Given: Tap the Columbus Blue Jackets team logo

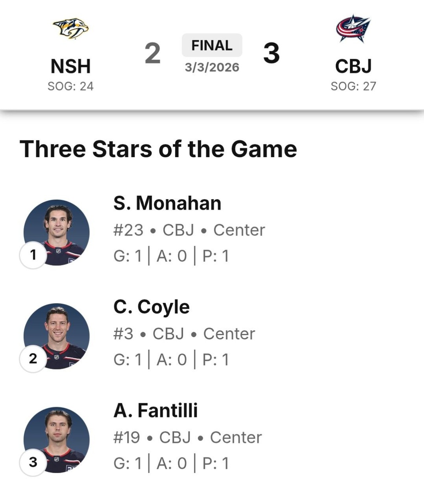Looking at the screenshot, I should [x=353, y=29].
